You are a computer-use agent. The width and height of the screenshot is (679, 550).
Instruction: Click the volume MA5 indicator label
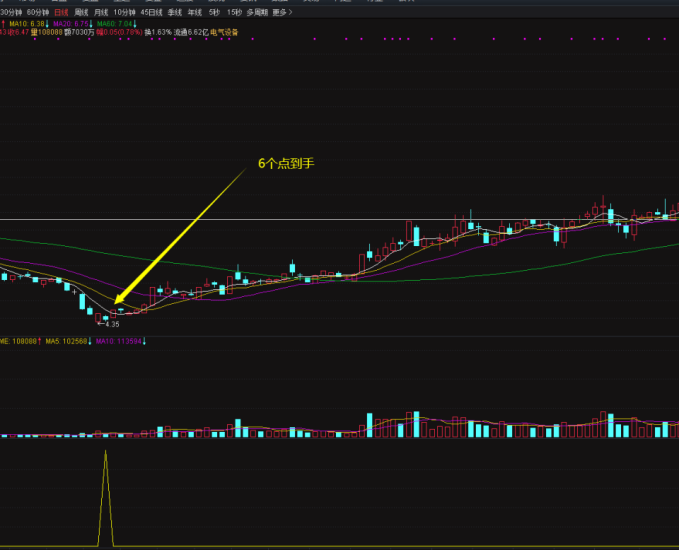click(68, 341)
